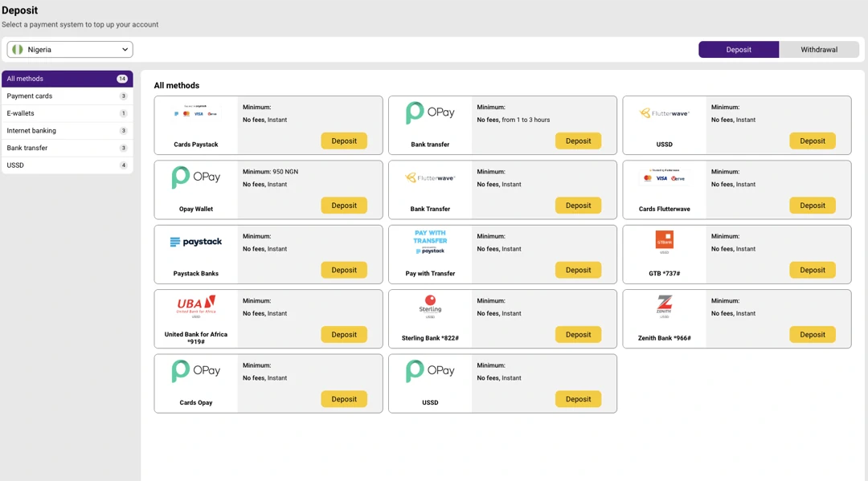Viewport: 868px width, 481px height.
Task: Click the 'Minimum: 950 NGN' text
Action: click(x=270, y=171)
